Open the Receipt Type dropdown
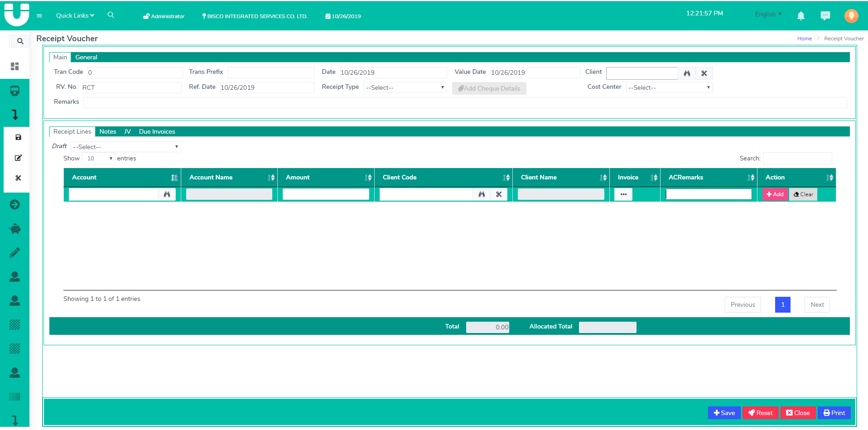Viewport: 868px width, 430px height. (405, 87)
